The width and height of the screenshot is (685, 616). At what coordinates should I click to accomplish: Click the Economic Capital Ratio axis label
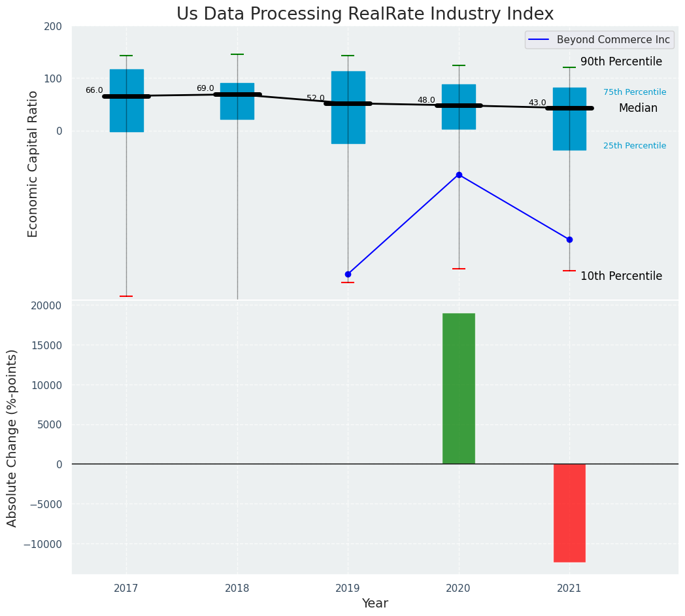(33, 163)
